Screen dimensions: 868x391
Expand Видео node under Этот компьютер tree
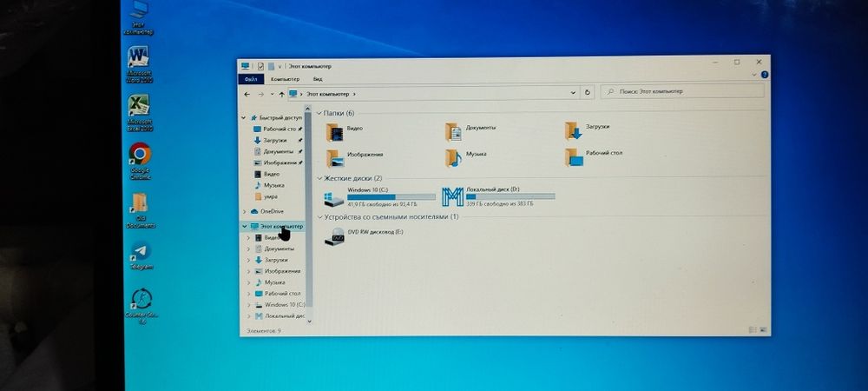(x=248, y=237)
